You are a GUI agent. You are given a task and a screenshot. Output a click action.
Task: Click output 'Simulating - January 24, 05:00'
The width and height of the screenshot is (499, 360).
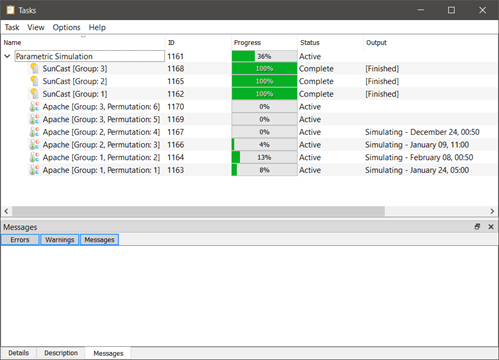[x=417, y=170]
